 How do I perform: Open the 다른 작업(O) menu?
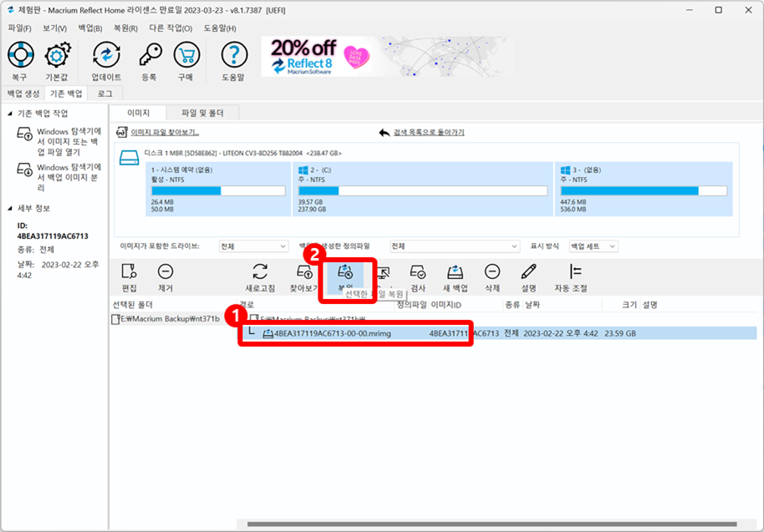point(171,28)
